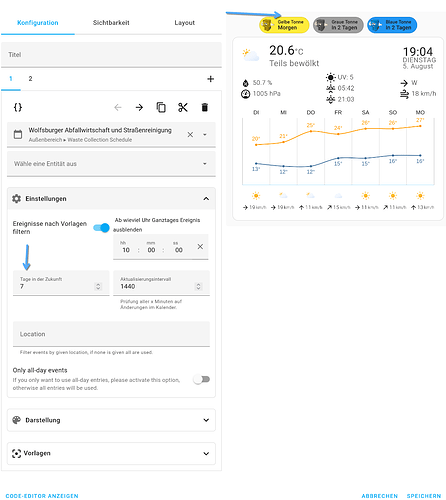This screenshot has height=500, width=446.
Task: Click the Location input field
Action: pyautogui.click(x=111, y=334)
